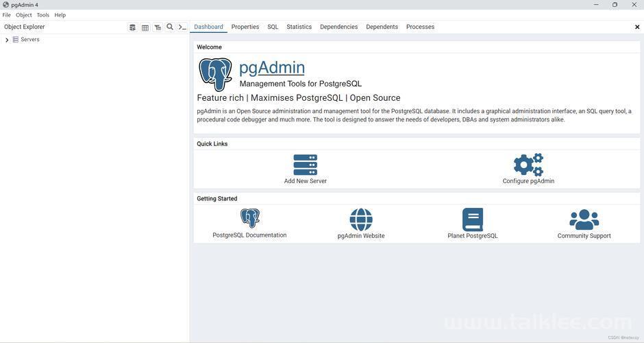The image size is (644, 343).
Task: Click the Add New Server link text
Action: (x=305, y=181)
